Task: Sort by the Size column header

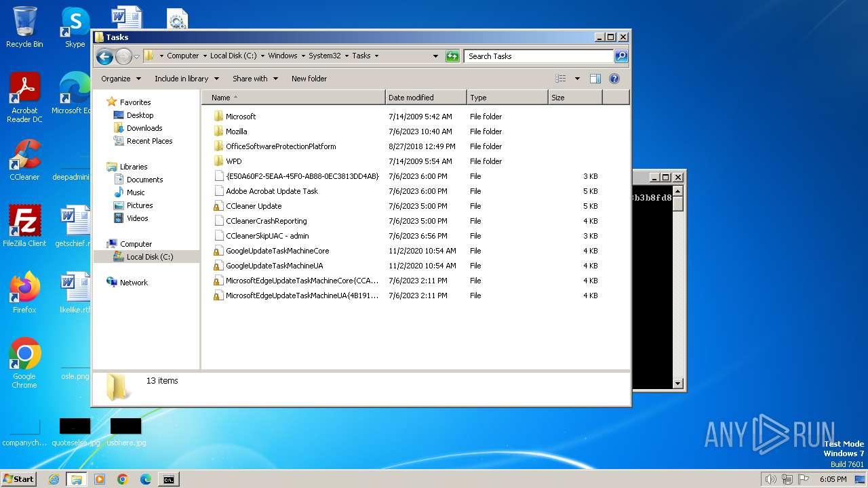Action: [x=575, y=98]
